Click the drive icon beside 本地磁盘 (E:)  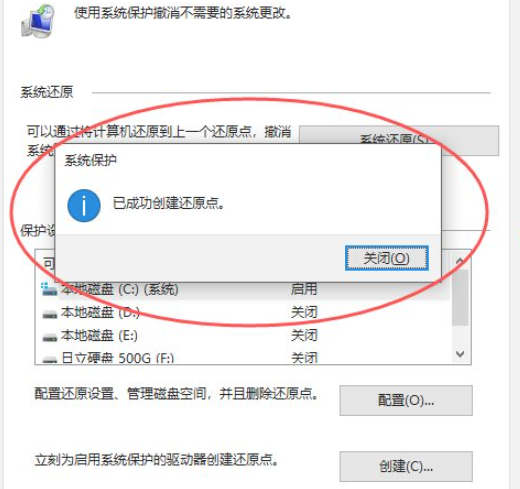(50, 337)
